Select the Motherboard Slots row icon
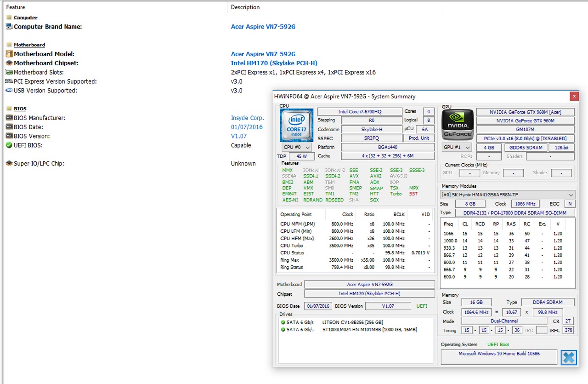This screenshot has height=384, width=588. (9, 72)
